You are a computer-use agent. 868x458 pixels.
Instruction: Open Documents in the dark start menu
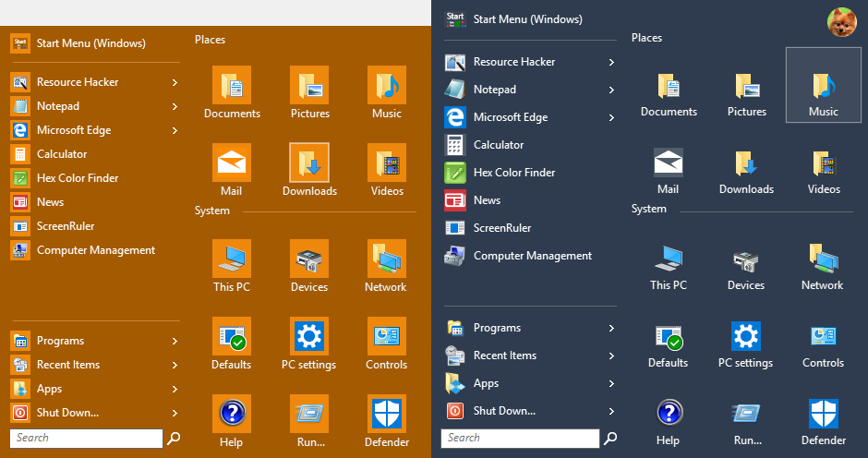[x=669, y=94]
